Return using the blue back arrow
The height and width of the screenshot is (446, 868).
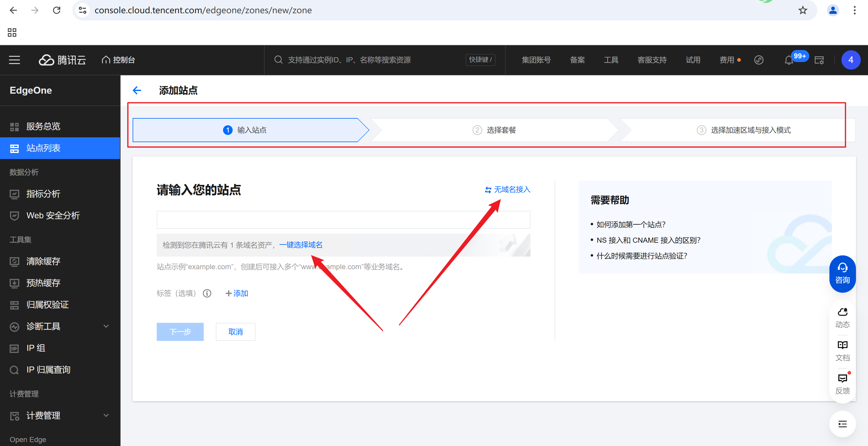[137, 90]
